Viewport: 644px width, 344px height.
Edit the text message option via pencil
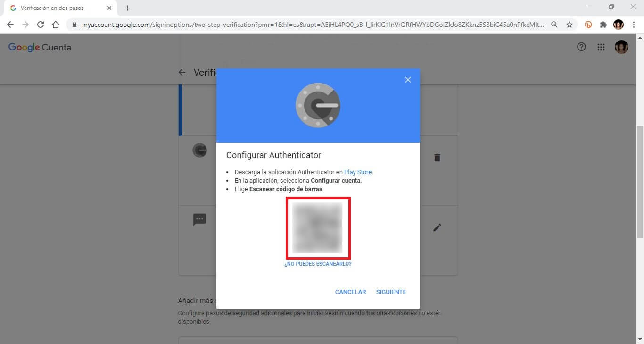(437, 227)
